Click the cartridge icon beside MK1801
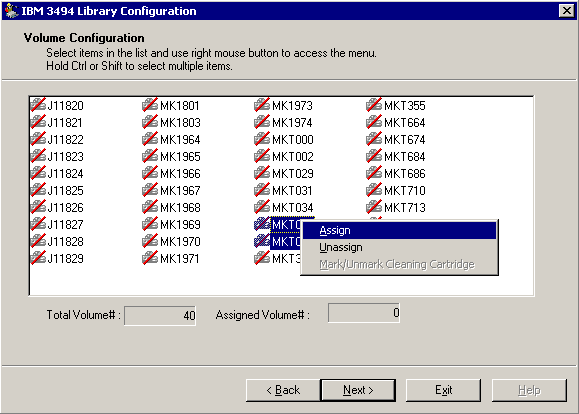The width and height of the screenshot is (579, 414). [150, 105]
